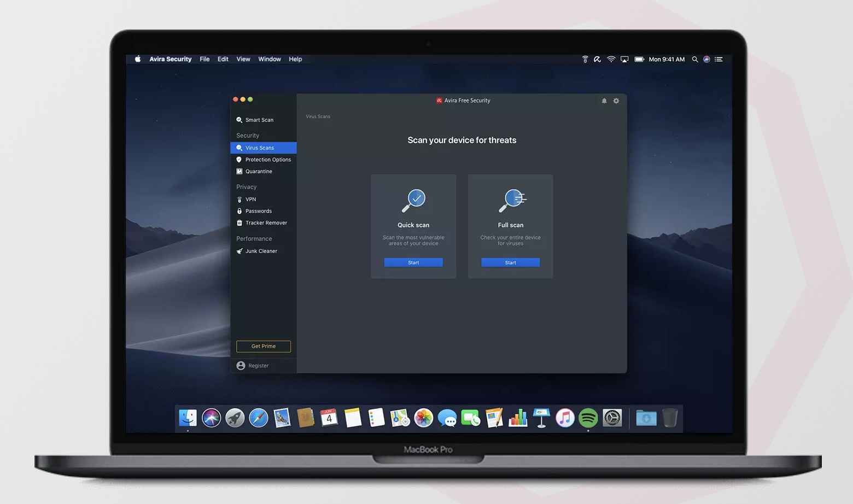The width and height of the screenshot is (853, 504).
Task: Open the Help menu
Action: point(295,59)
